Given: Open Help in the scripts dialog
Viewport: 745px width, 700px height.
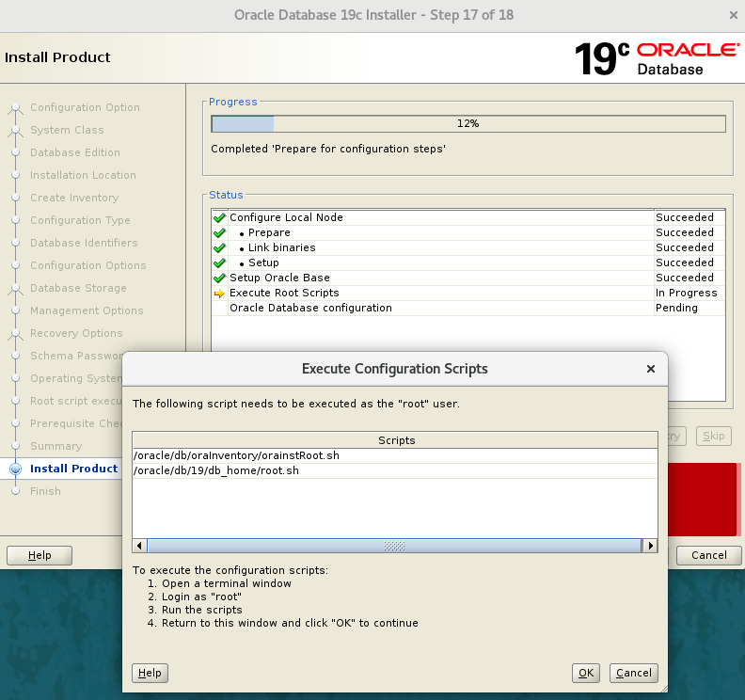Looking at the screenshot, I should tap(150, 673).
